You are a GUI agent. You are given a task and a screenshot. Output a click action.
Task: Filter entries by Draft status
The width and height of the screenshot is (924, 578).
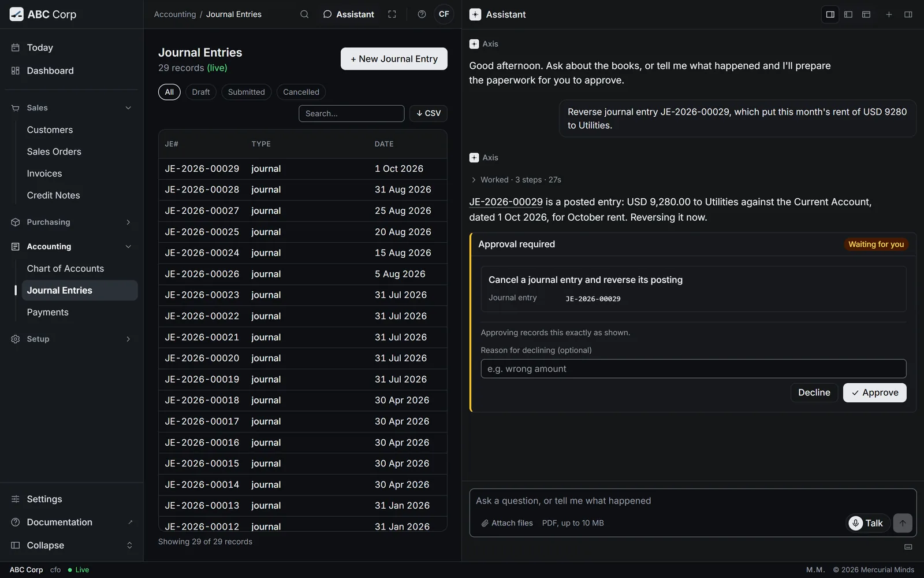point(201,92)
